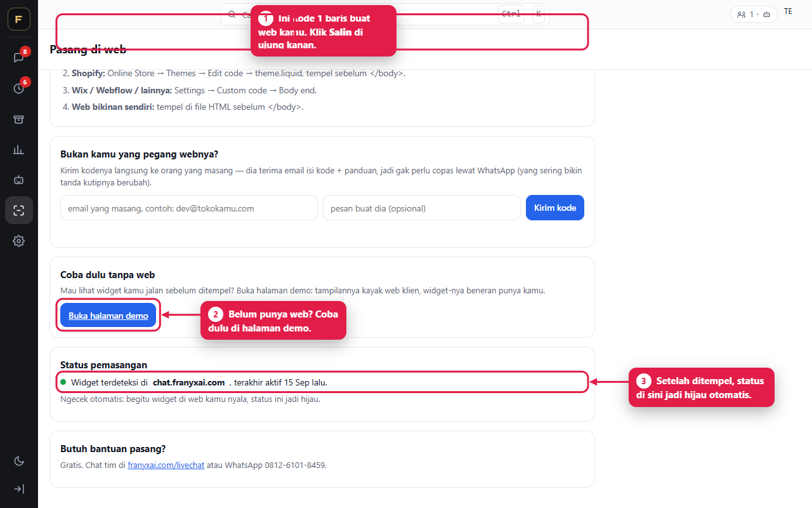Screen dimensions: 812x508
Task: Click the search bar at top
Action: pos(385,14)
